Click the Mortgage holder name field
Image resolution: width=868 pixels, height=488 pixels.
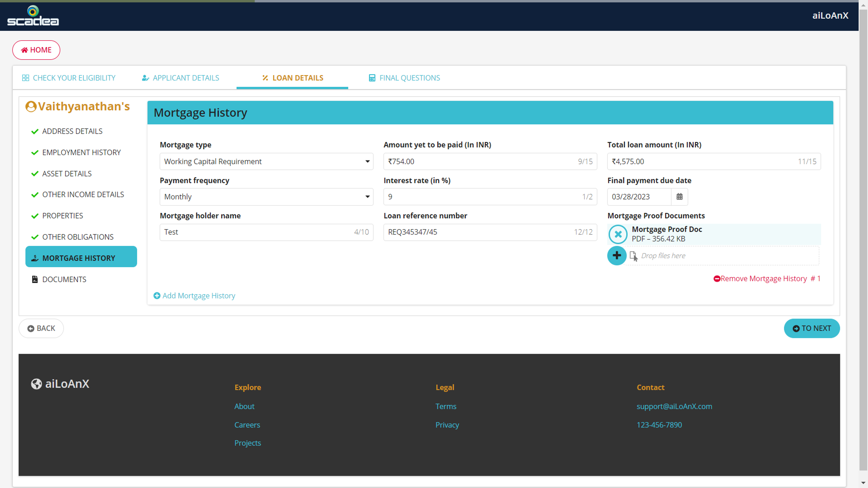[266, 232]
